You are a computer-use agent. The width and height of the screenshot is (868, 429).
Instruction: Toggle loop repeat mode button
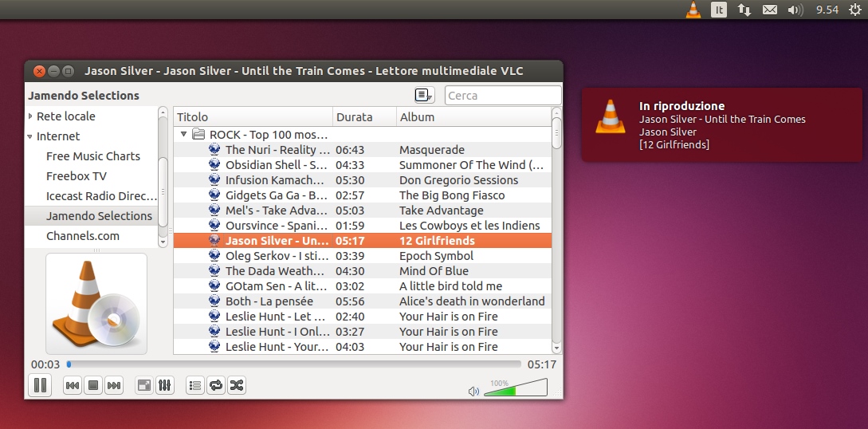(x=216, y=385)
